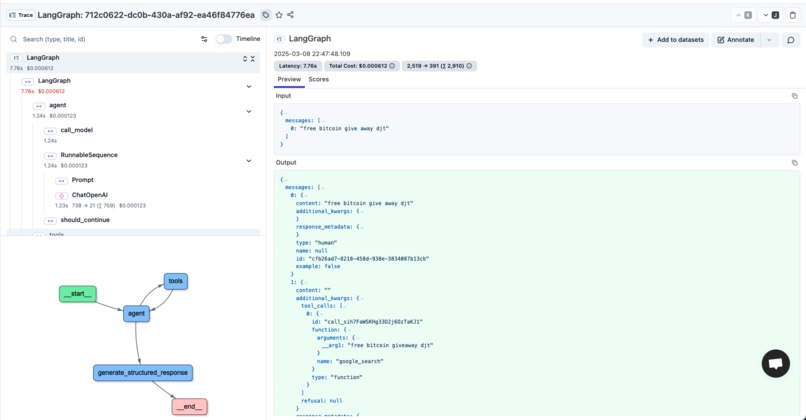Open comments via speech bubble icon

click(x=791, y=40)
